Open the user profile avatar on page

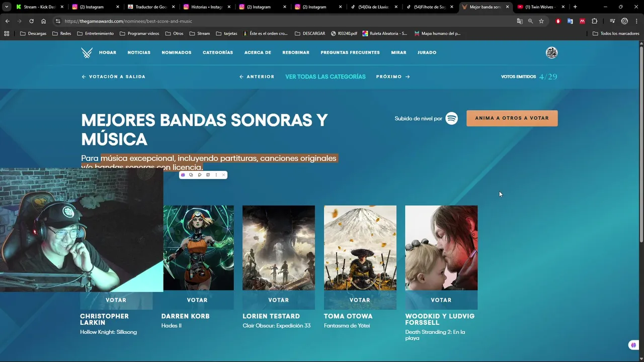pos(552,53)
